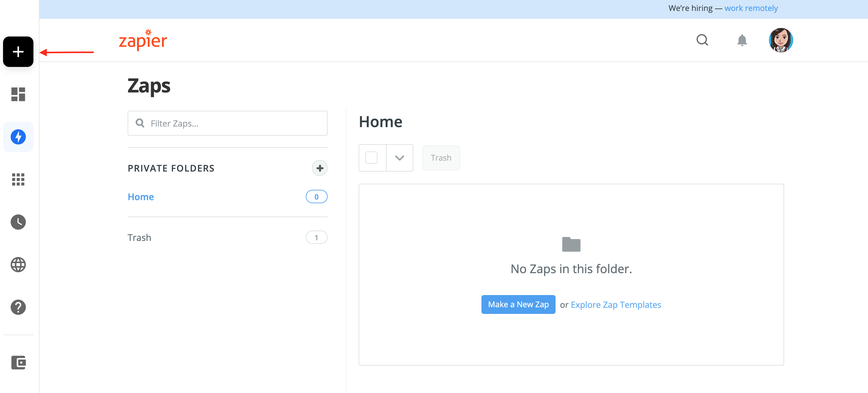This screenshot has height=393, width=868.
Task: Click the Trash folder count badge 1
Action: [316, 238]
